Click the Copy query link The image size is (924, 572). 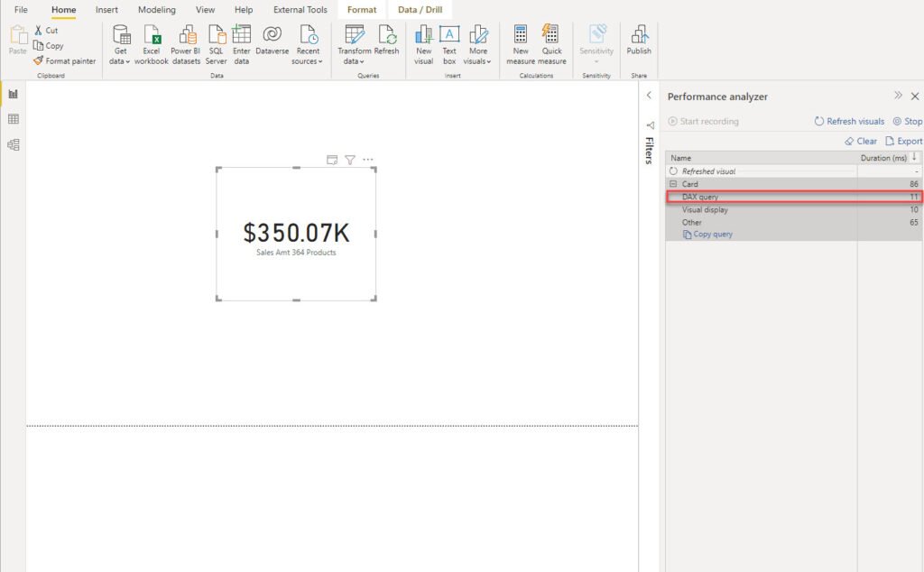[x=707, y=235]
